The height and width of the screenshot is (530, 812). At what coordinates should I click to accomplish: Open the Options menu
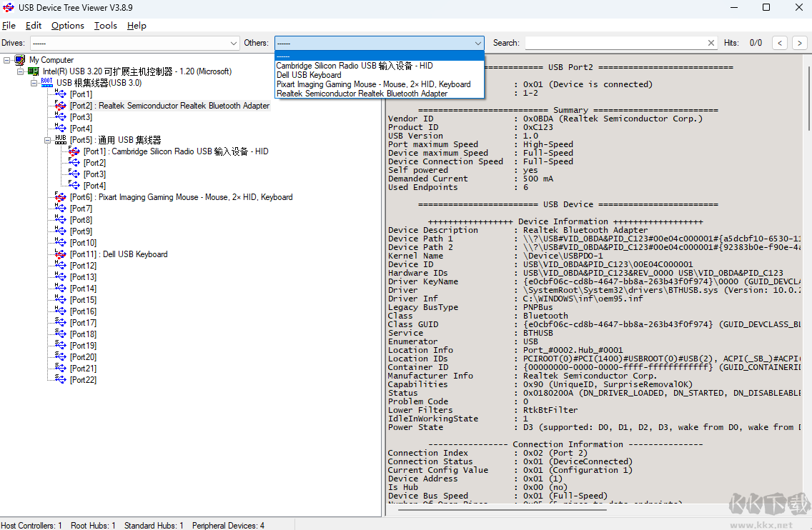(67, 25)
